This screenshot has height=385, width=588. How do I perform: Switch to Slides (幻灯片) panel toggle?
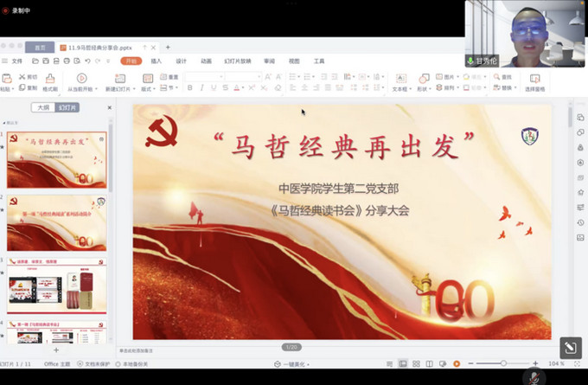67,107
